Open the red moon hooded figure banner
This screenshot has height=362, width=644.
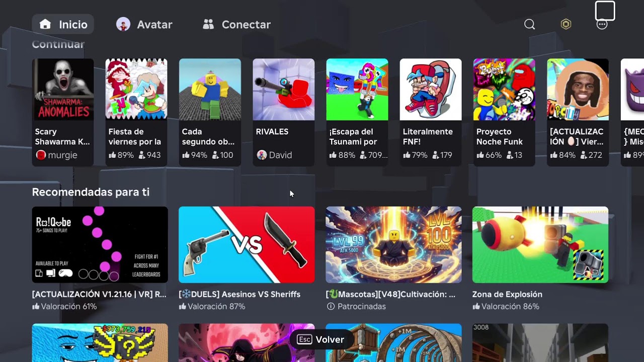247,343
